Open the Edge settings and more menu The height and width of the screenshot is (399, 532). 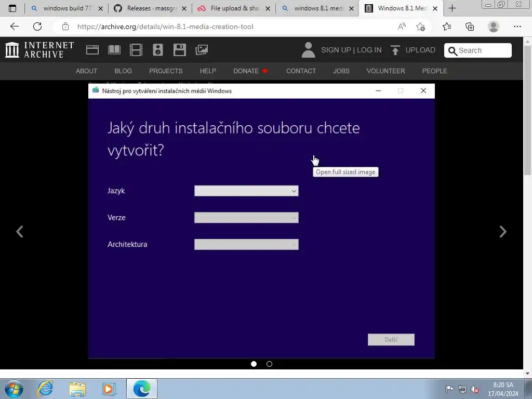(517, 26)
